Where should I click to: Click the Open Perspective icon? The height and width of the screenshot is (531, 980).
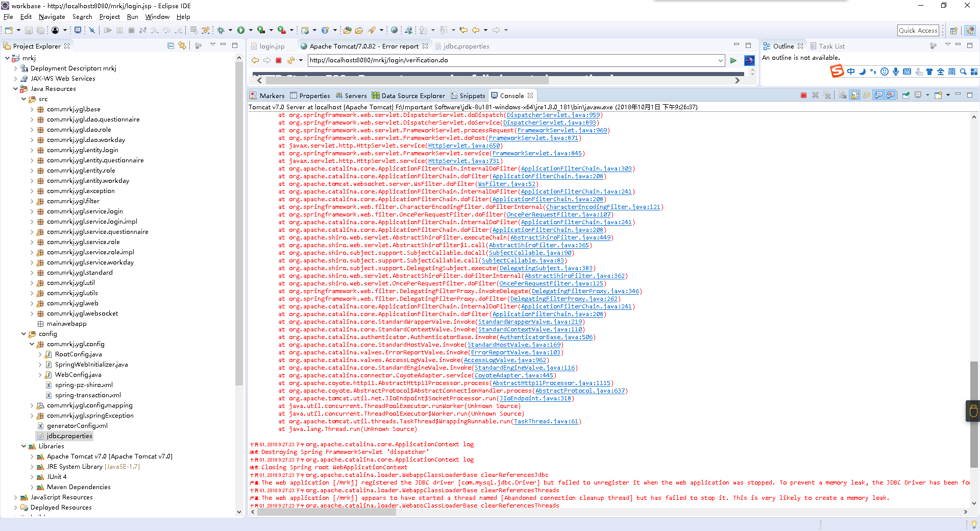pos(953,31)
